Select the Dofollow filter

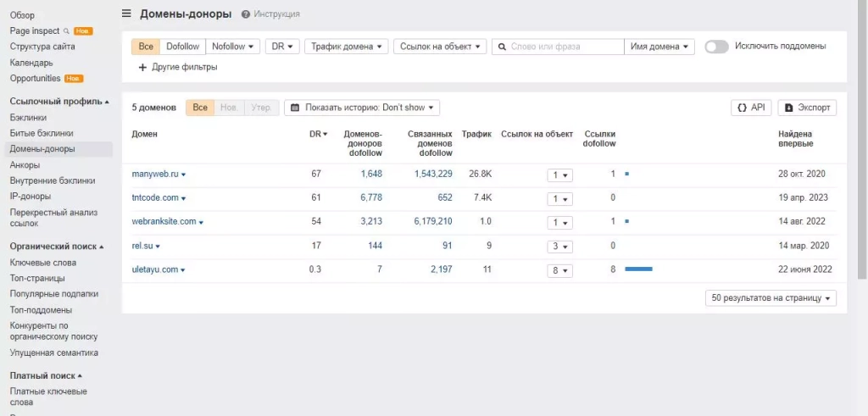[x=183, y=47]
